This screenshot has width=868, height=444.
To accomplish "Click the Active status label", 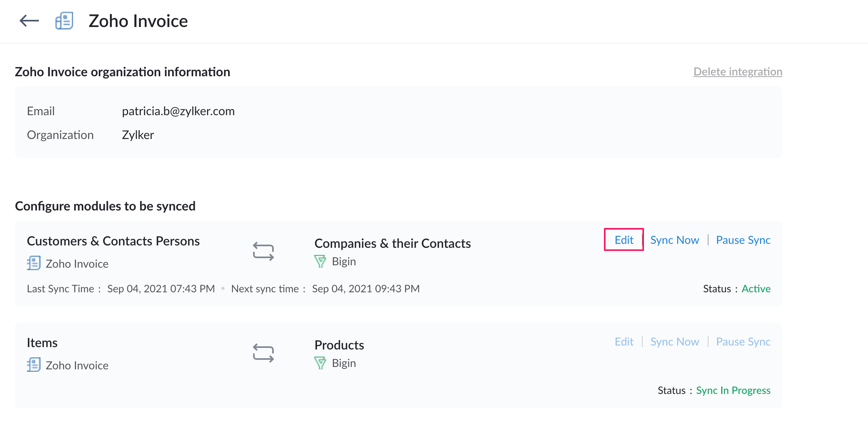I will tap(756, 289).
